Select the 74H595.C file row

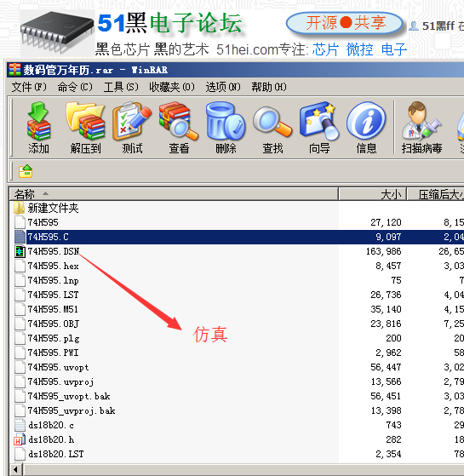[x=237, y=237]
